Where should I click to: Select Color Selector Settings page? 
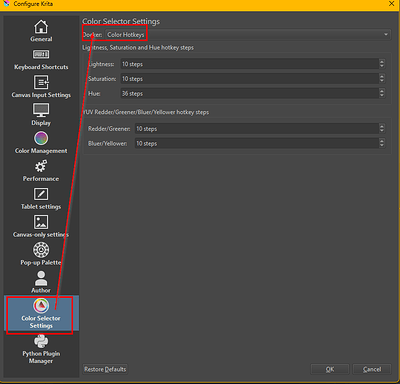coord(41,314)
